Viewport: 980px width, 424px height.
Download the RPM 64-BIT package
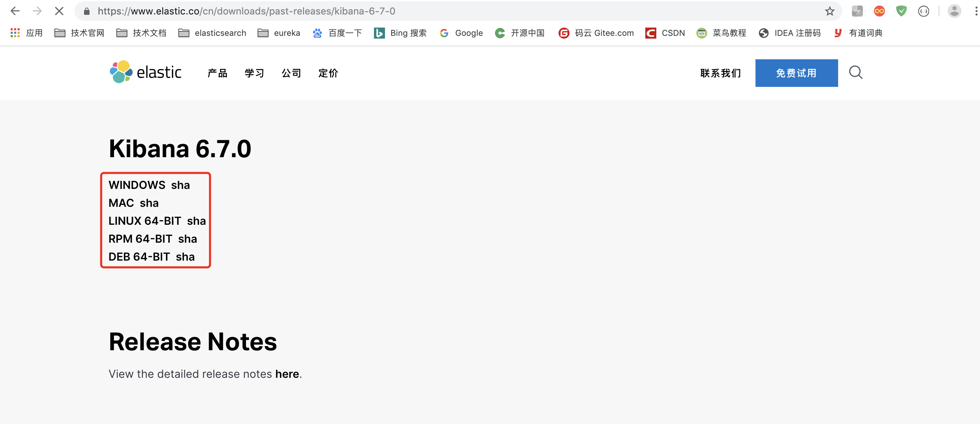click(140, 239)
